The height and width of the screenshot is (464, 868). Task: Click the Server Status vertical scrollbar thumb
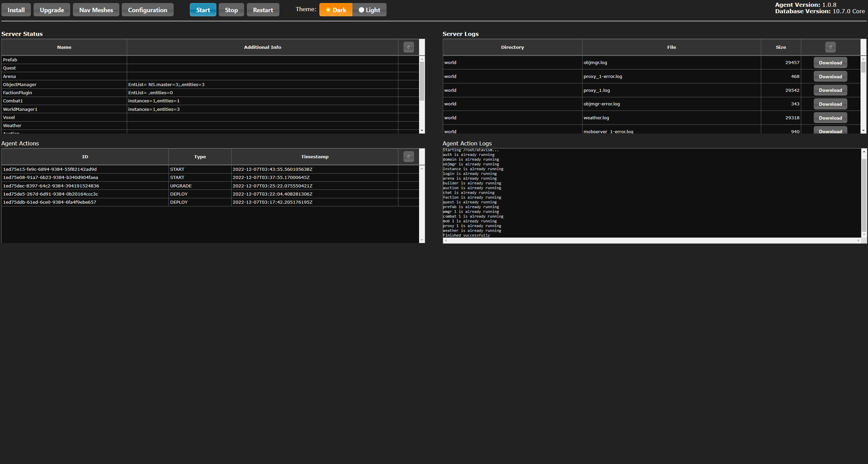(422, 81)
